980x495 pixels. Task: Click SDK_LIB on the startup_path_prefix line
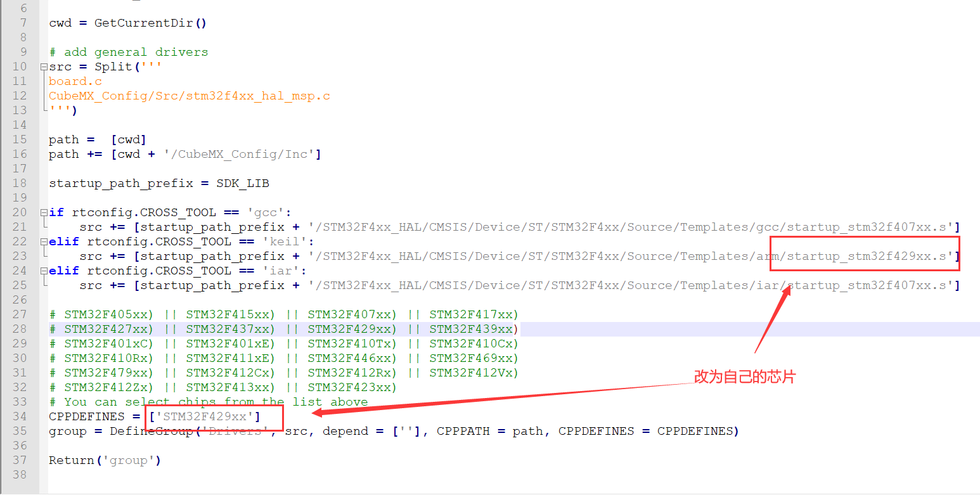pos(243,183)
